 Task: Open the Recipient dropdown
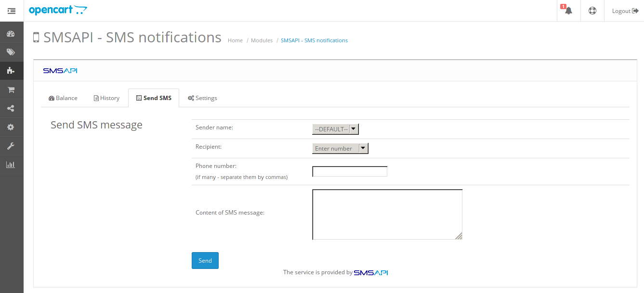(341, 149)
